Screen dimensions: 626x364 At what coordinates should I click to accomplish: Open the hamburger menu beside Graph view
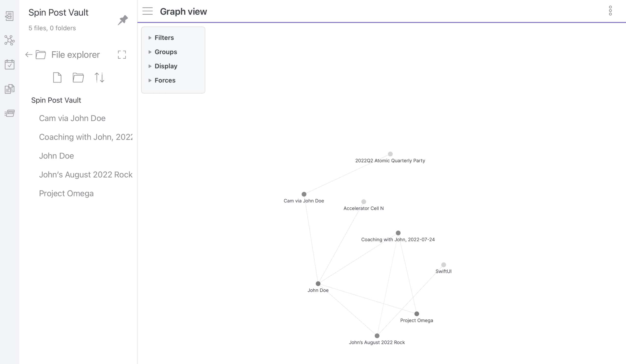point(147,11)
